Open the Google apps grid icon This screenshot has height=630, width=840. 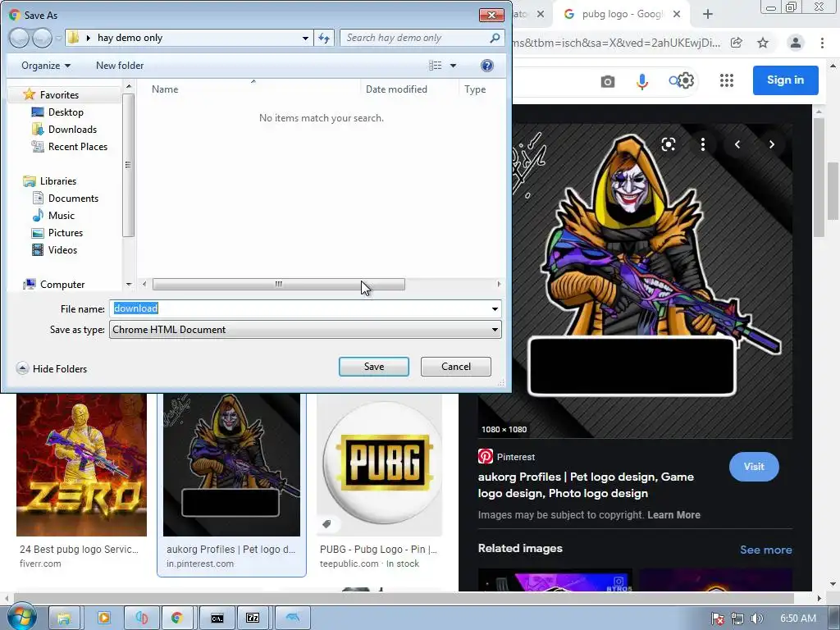pos(727,81)
